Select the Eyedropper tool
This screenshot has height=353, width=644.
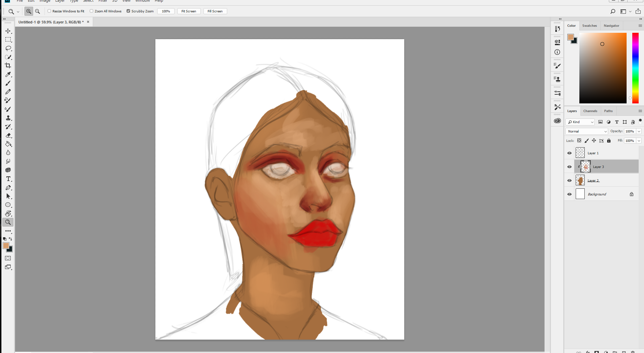point(8,74)
